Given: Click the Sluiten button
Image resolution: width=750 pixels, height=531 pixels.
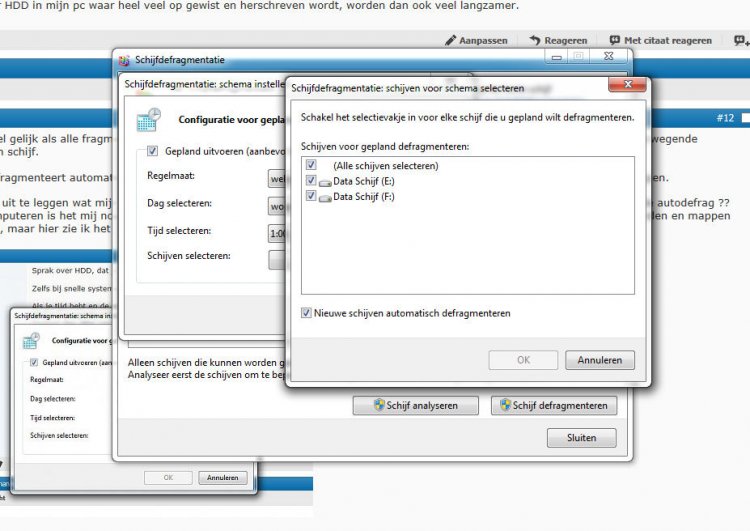Looking at the screenshot, I should tap(582, 438).
